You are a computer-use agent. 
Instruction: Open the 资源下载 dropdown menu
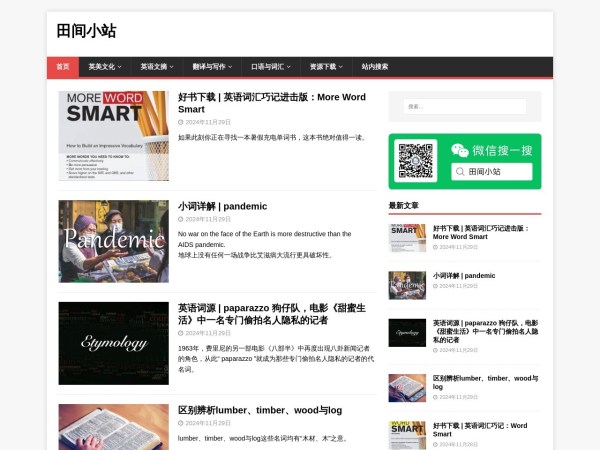326,67
